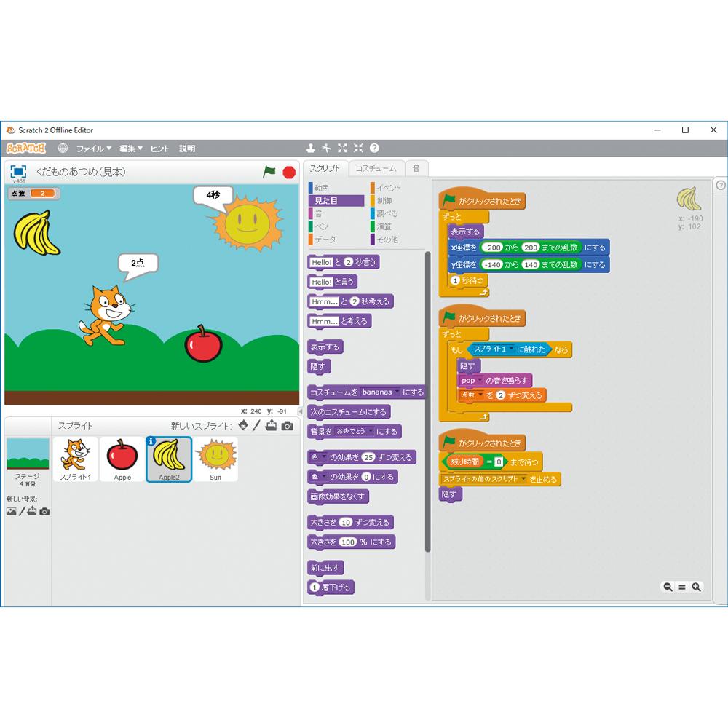Choose new sprite from library icon
Viewport: 728px width, 728px height.
pos(243,425)
